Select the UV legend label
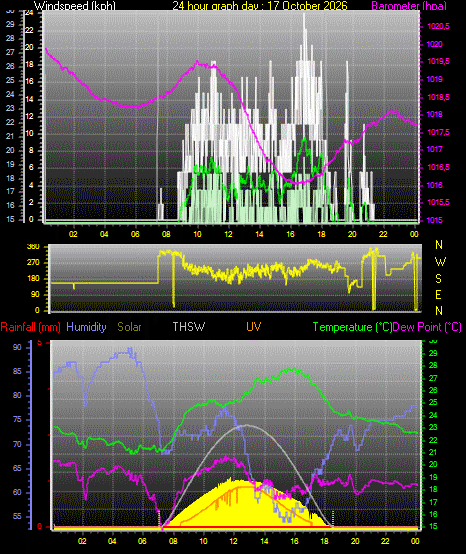 (254, 327)
